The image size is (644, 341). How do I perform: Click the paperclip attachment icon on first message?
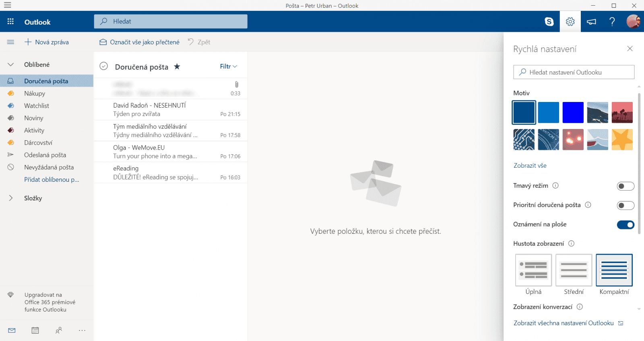pos(236,84)
